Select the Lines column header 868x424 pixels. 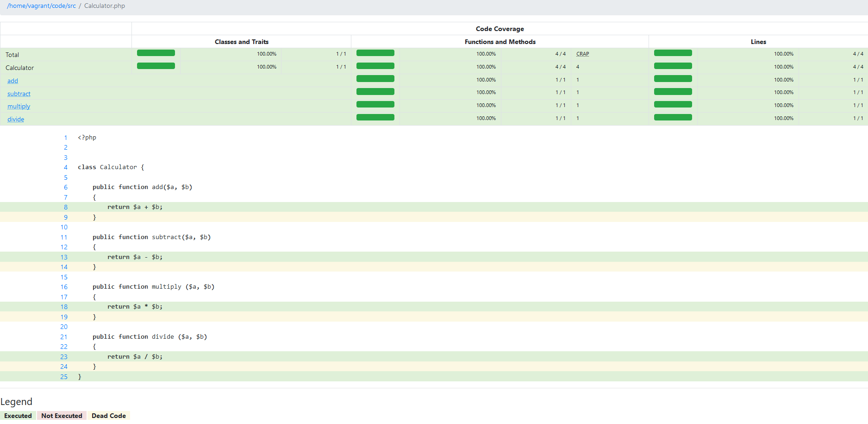point(758,42)
